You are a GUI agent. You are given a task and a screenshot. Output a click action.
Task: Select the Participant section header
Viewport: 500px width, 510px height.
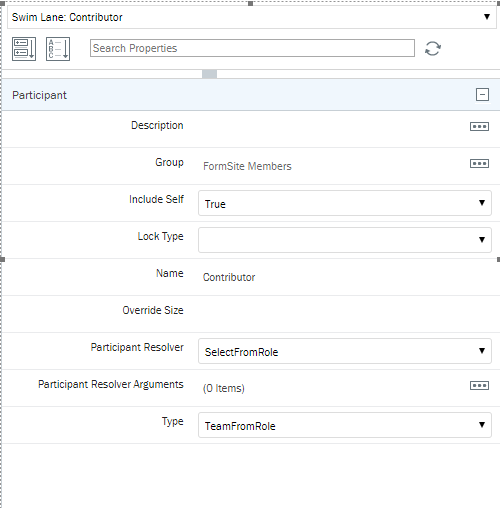click(251, 95)
